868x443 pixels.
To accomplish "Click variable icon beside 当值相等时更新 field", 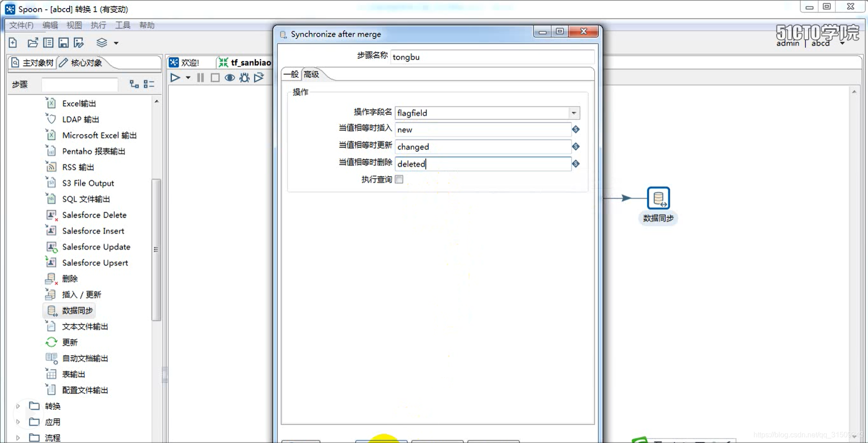I will click(x=576, y=147).
